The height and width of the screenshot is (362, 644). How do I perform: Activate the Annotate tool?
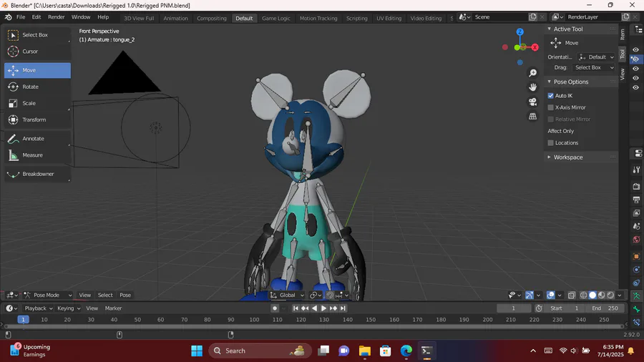pos(37,139)
